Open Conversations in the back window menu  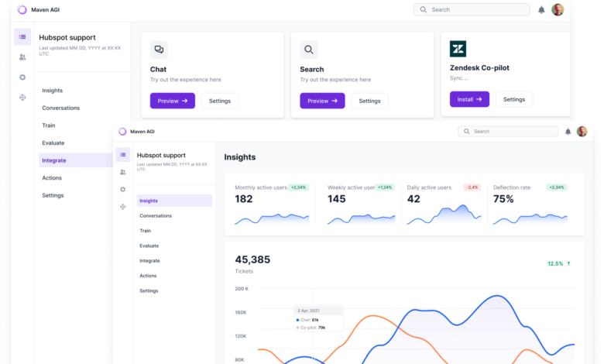tap(61, 108)
